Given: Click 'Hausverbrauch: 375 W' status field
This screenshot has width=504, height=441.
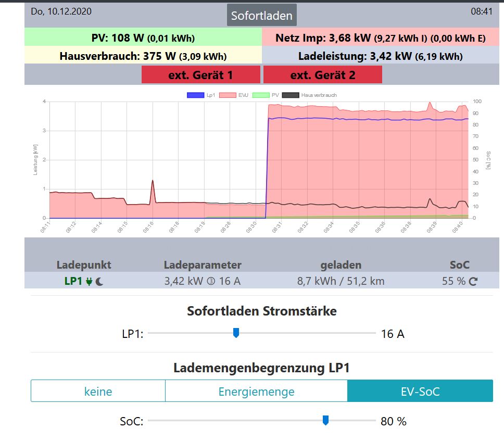Looking at the screenshot, I should (143, 56).
